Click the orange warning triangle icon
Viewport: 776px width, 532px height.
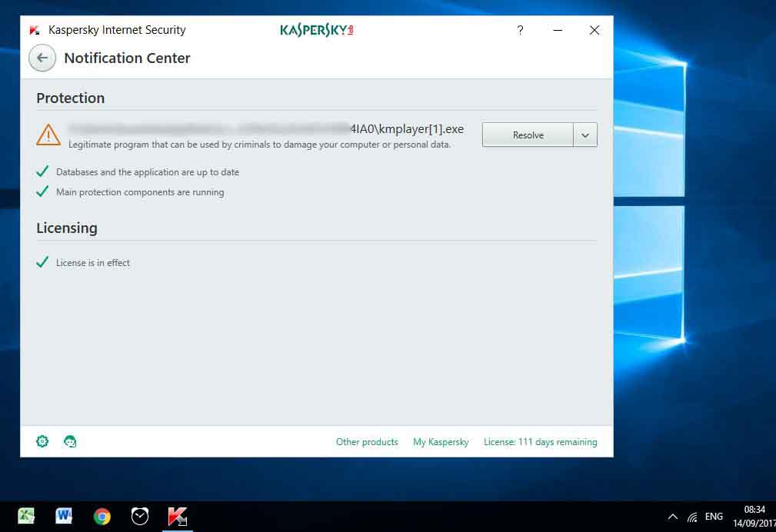[x=48, y=135]
